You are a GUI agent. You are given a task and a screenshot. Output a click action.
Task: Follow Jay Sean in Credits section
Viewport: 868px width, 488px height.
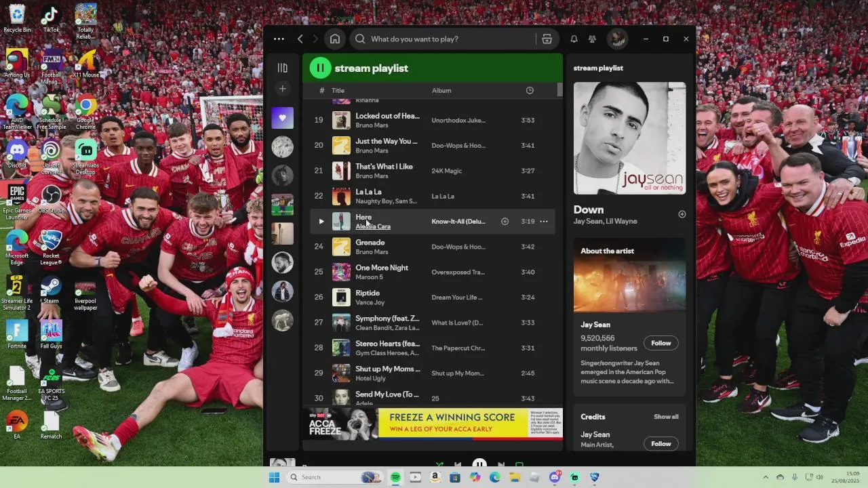661,444
